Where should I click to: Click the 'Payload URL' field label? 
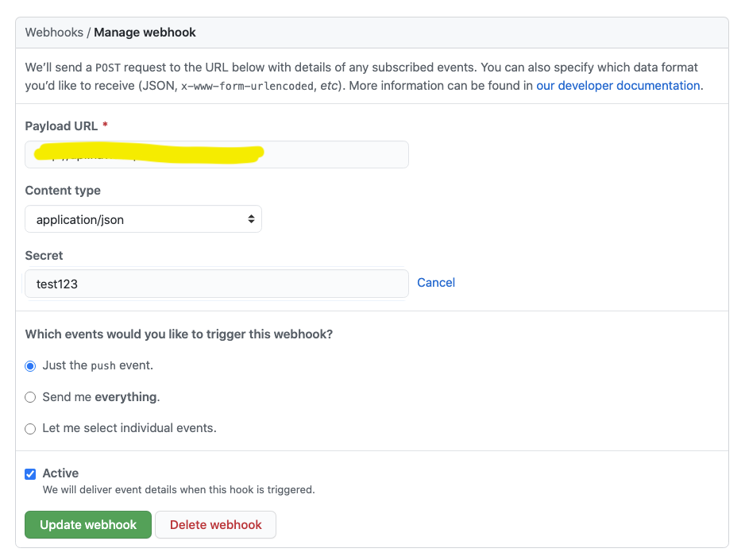[x=61, y=126]
